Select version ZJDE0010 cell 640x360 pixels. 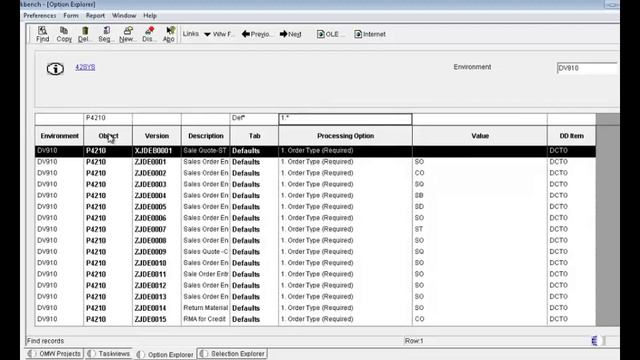click(x=157, y=263)
